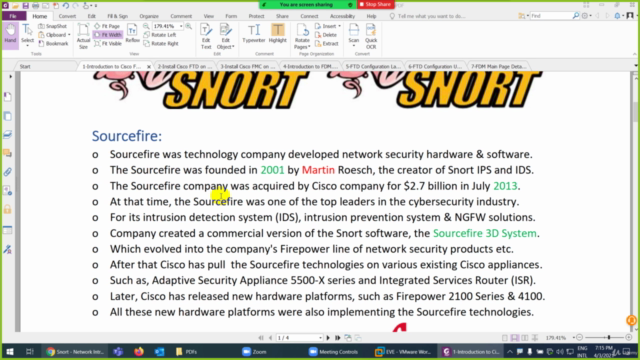The width and height of the screenshot is (640, 360).
Task: Toggle Fit Visible view
Action: tap(108, 44)
